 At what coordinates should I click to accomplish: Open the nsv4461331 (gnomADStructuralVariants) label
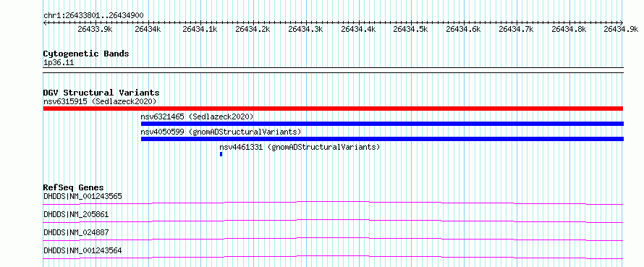[x=300, y=147]
